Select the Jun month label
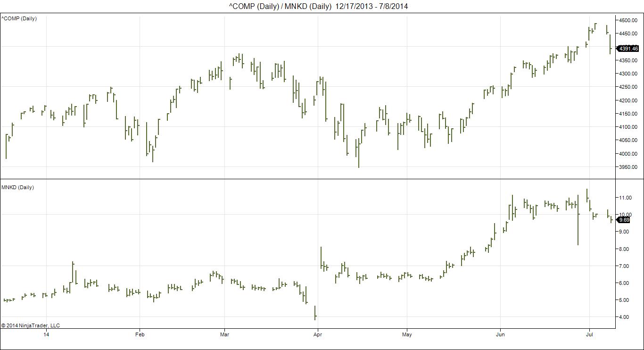The image size is (644, 350). point(500,335)
